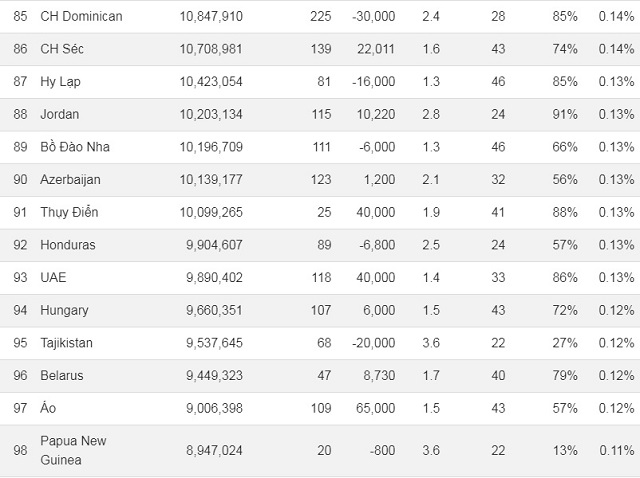The image size is (640, 478).
Task: Open the Thụy Điển country entry
Action: [x=69, y=212]
